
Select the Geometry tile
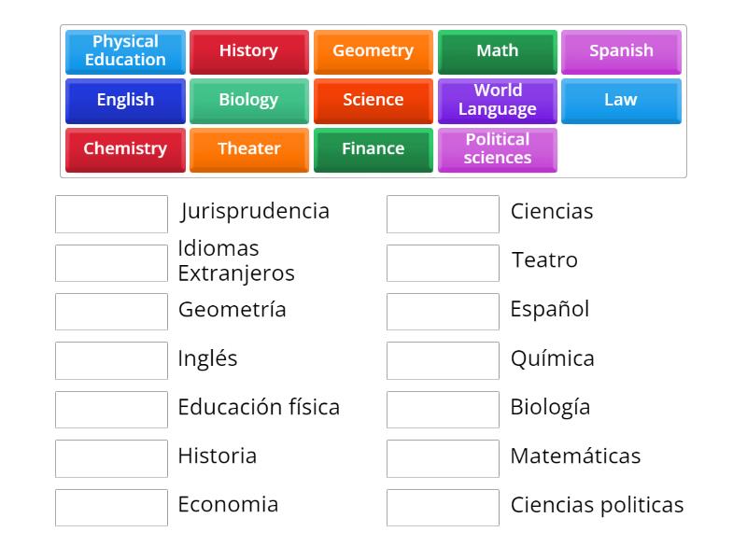coord(373,51)
